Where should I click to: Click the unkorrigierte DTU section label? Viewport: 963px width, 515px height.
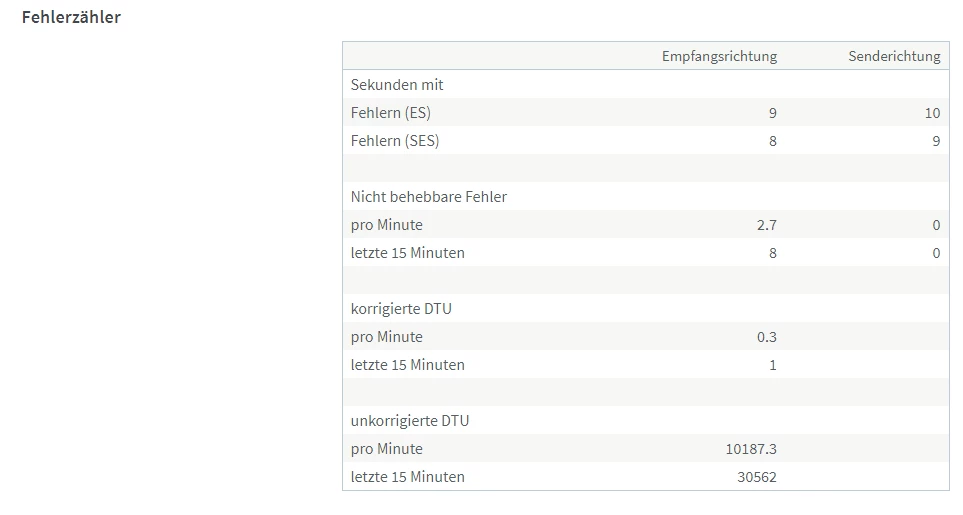tap(410, 421)
